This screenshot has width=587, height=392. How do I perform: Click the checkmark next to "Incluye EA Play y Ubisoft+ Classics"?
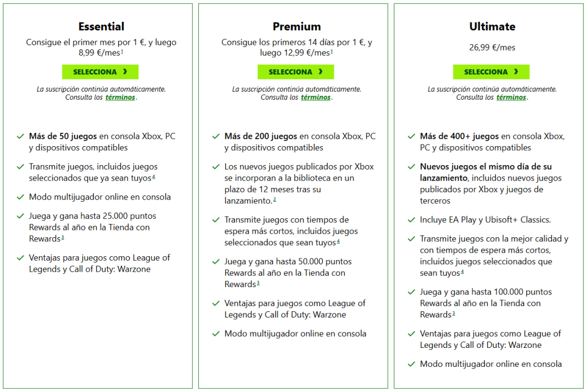pyautogui.click(x=412, y=218)
